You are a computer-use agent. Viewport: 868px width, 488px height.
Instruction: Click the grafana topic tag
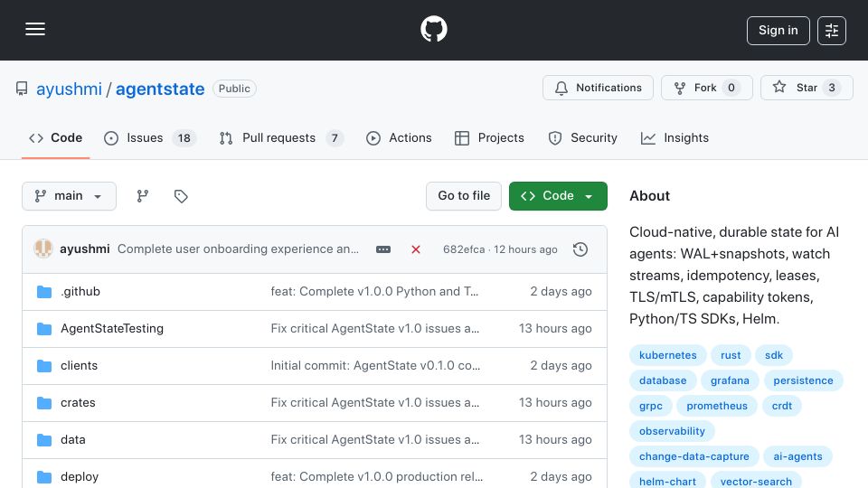[x=731, y=380]
